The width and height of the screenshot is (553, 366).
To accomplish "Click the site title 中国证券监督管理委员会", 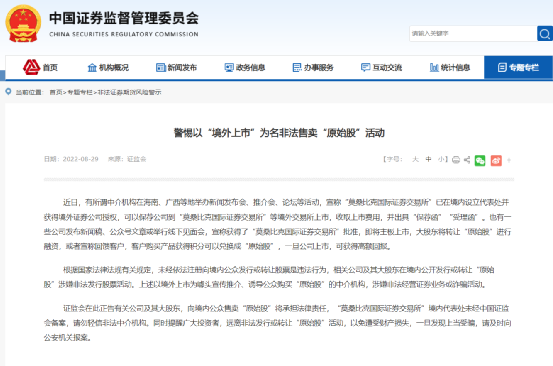I will pyautogui.click(x=124, y=18).
